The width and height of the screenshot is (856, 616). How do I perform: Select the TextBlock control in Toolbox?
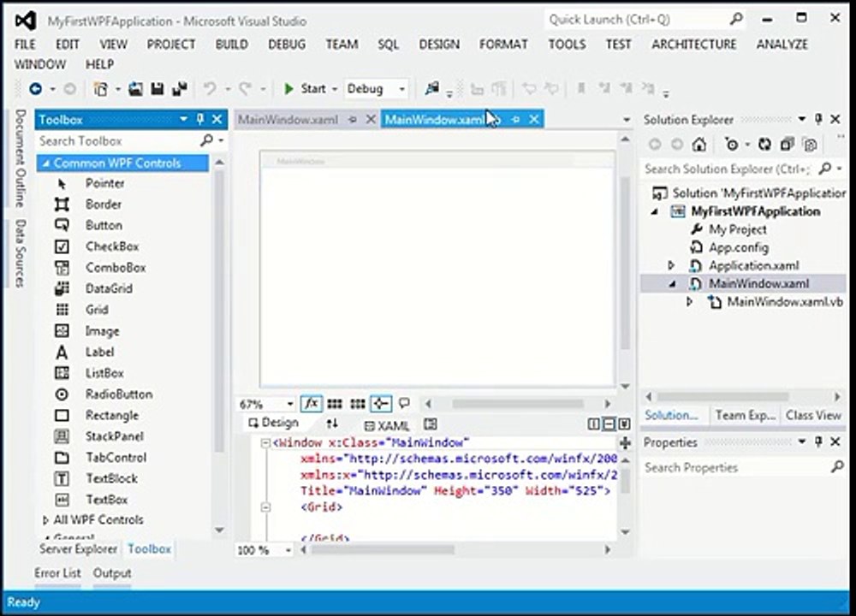click(111, 478)
